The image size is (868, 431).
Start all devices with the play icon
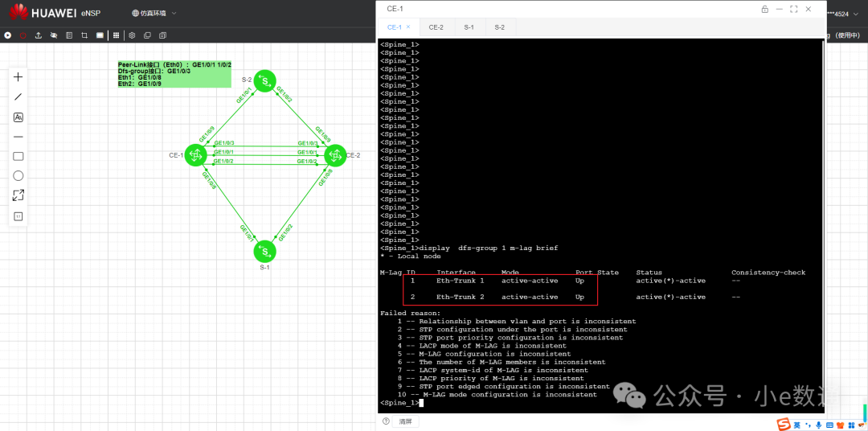pos(8,35)
